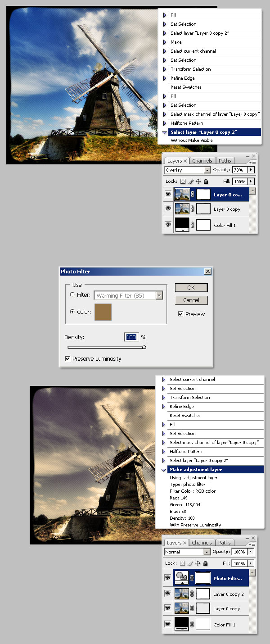Click mask link icon on Layer 0 copy, Overlay-mode panel
Image resolution: width=270 pixels, height=644 pixels.
(x=193, y=209)
